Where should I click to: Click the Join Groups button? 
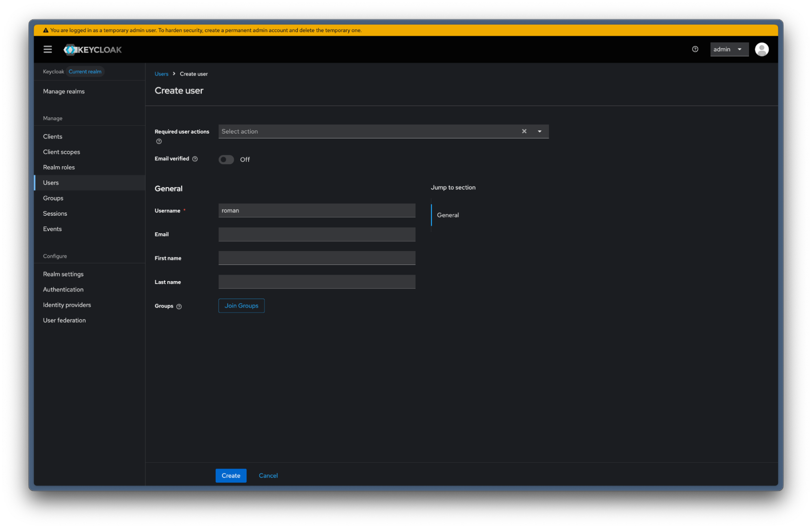click(x=241, y=306)
